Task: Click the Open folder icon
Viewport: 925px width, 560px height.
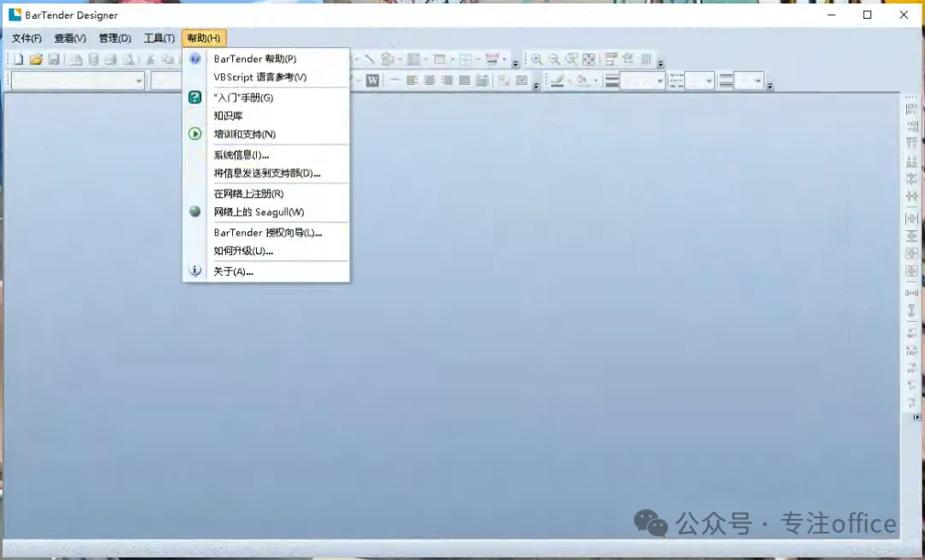Action: click(x=36, y=59)
